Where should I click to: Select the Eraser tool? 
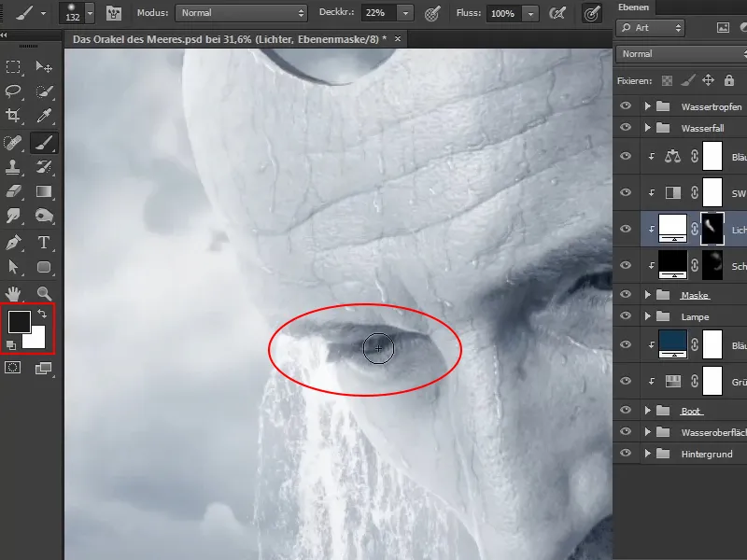(x=13, y=191)
